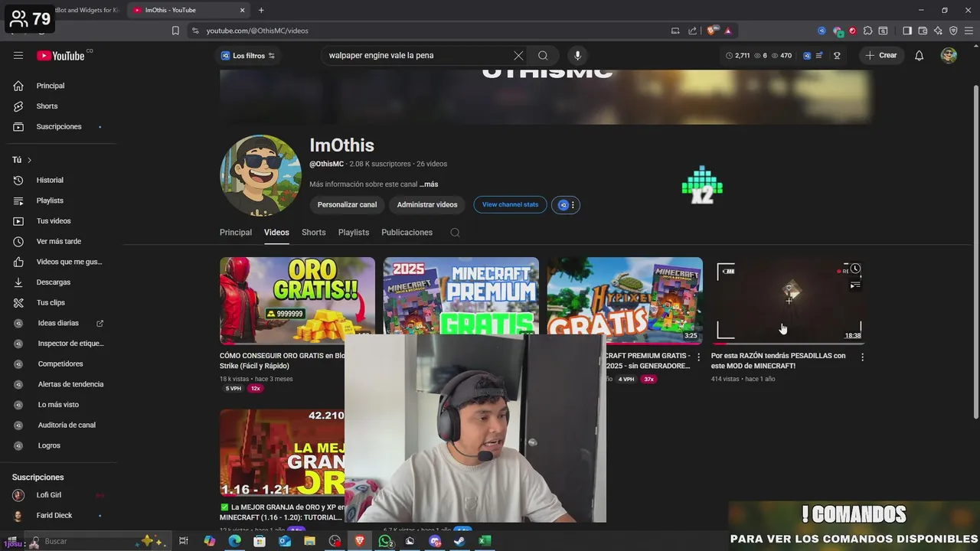Click the ImOthis channel avatar
Viewport: 980px width, 551px height.
260,175
